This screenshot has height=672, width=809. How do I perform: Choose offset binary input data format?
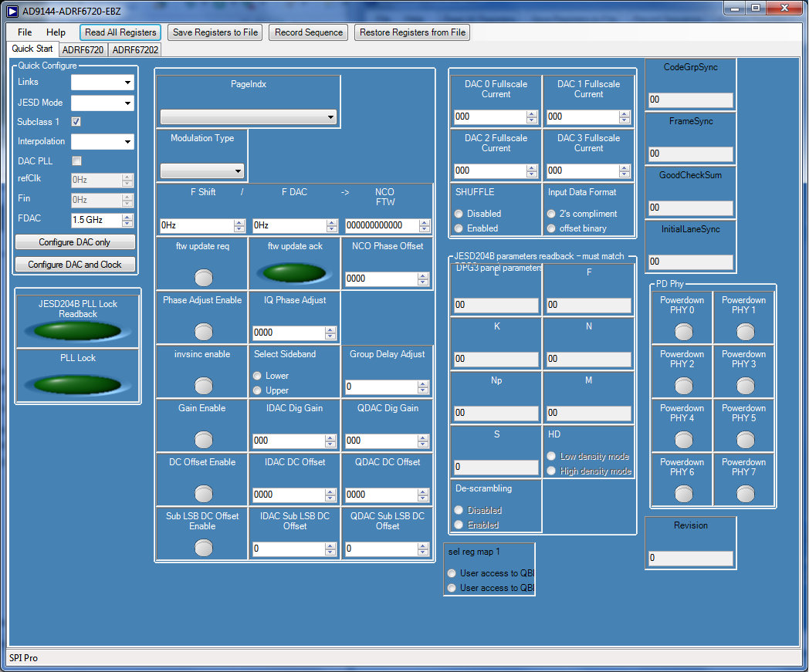[551, 228]
